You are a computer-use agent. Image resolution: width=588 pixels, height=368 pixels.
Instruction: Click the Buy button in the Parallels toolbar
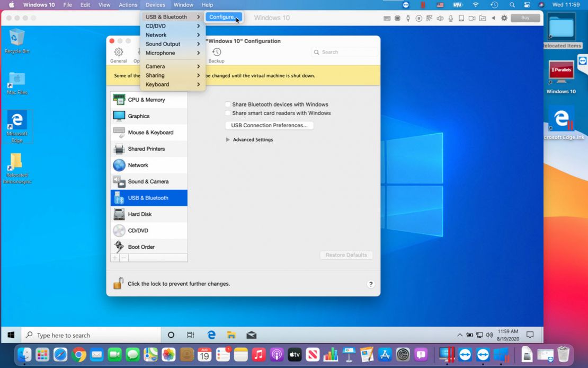point(525,17)
